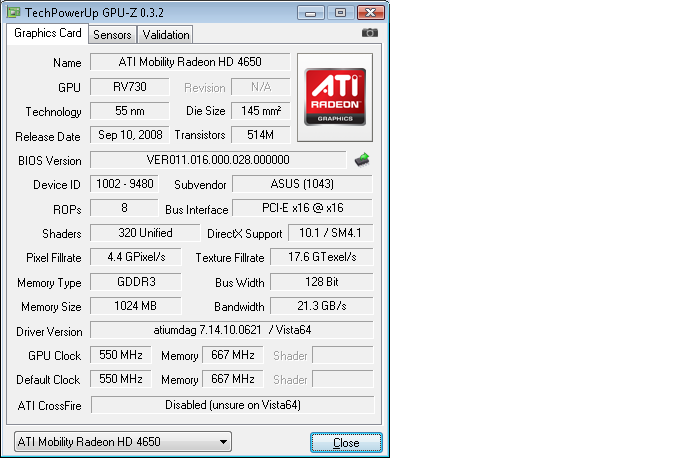
Task: Click the Texture Fillrate field 17.6 GTexel/s
Action: click(x=321, y=257)
